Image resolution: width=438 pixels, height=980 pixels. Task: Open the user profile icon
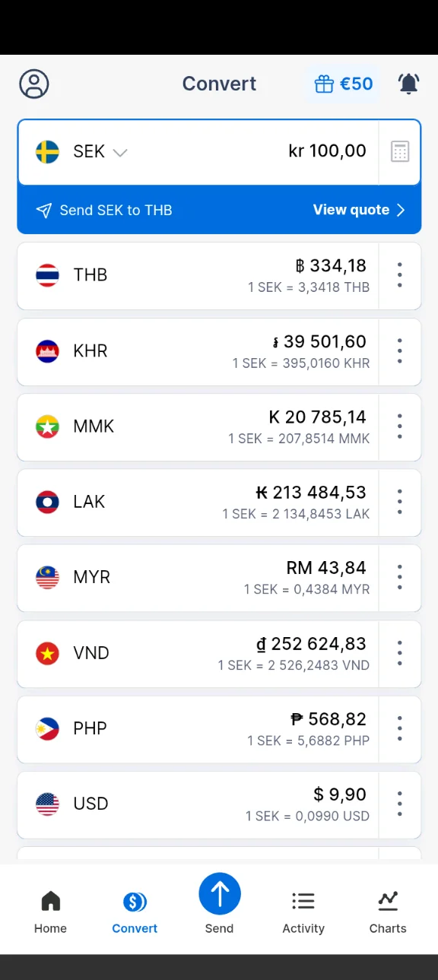coord(34,84)
